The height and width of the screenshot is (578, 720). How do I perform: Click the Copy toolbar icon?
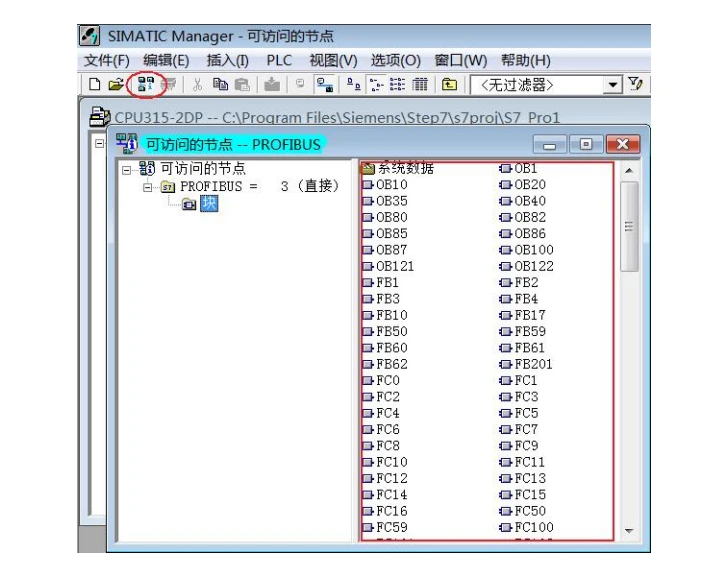[220, 84]
